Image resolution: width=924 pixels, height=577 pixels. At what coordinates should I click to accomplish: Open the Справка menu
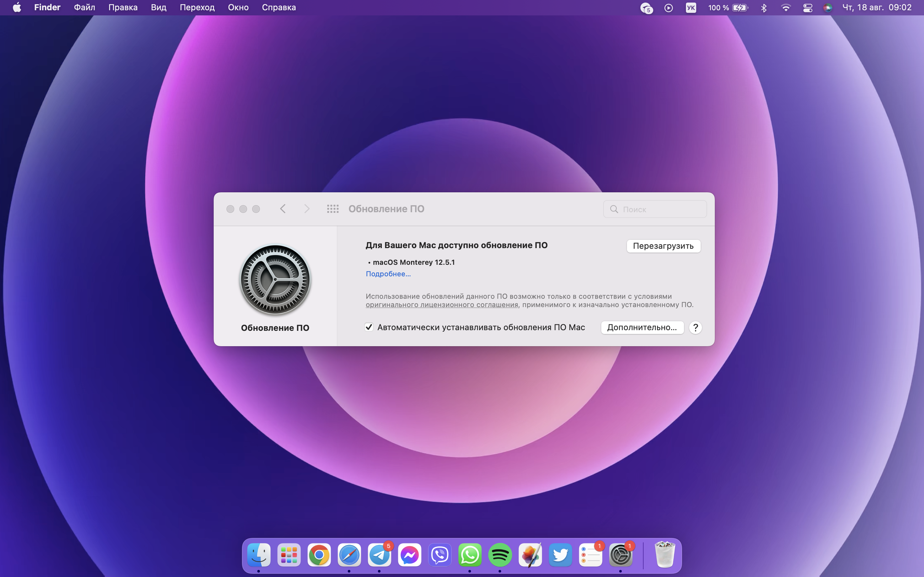click(x=279, y=8)
